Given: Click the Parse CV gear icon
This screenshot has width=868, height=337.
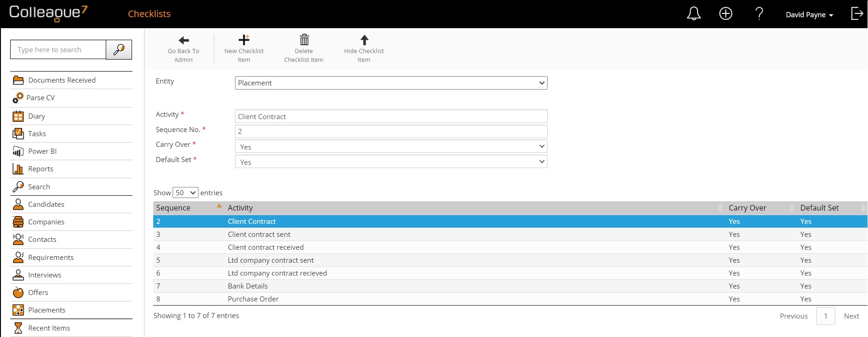Looking at the screenshot, I should click(x=18, y=98).
